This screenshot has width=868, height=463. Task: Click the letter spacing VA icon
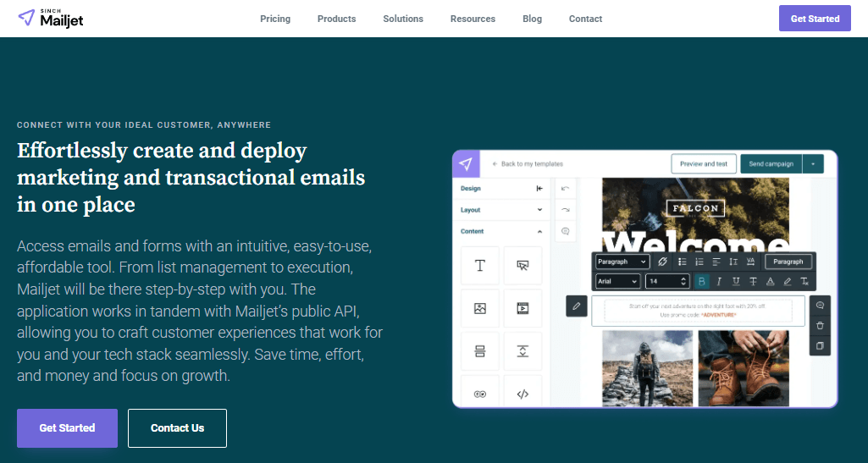(750, 262)
